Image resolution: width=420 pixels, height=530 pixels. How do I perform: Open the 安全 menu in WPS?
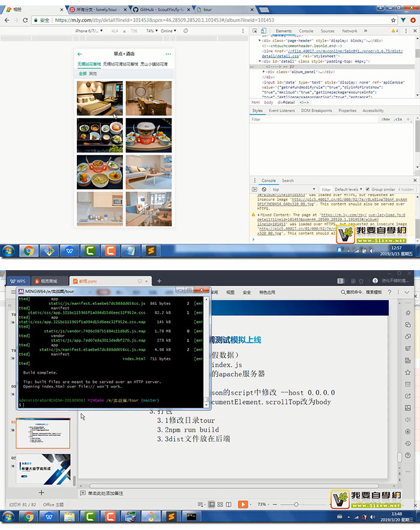pyautogui.click(x=247, y=292)
